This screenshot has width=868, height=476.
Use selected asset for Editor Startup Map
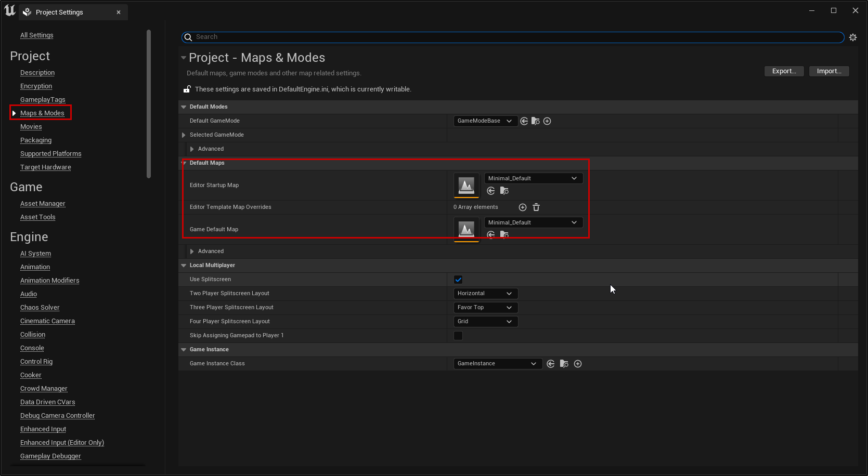pyautogui.click(x=490, y=191)
